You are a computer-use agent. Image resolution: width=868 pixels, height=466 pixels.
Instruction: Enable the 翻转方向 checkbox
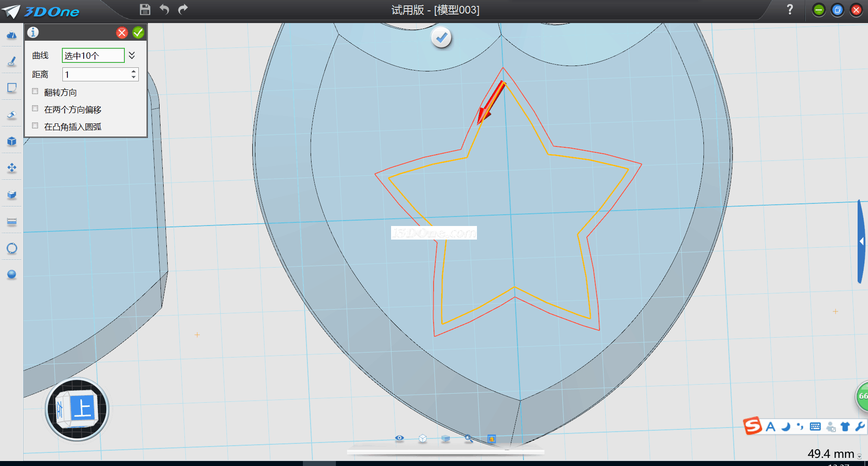pyautogui.click(x=35, y=92)
